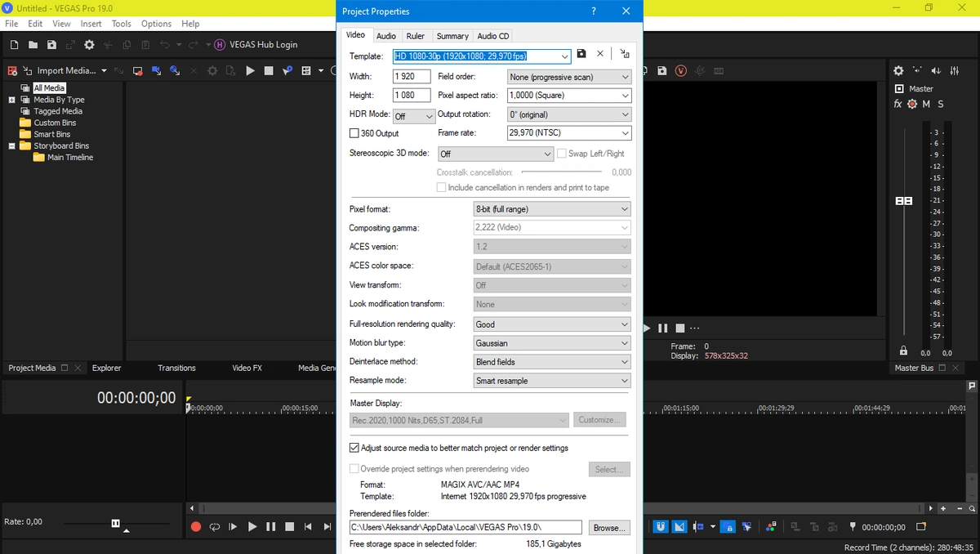The width and height of the screenshot is (980, 554).
Task: Click the Record button in timeline transport
Action: [196, 527]
